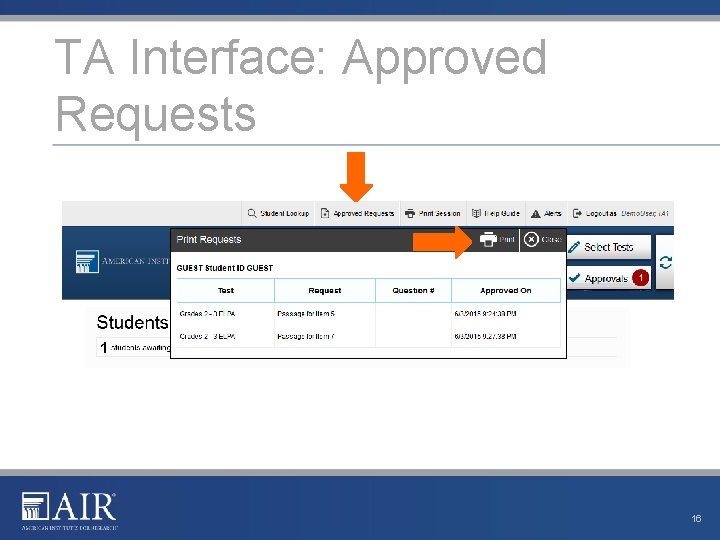Viewport: 720px width, 540px height.
Task: Click the red approvals count badge
Action: click(640, 278)
